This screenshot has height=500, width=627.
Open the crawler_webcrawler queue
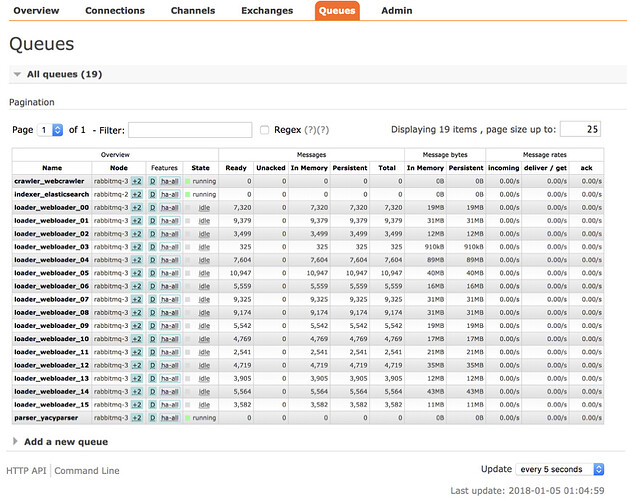49,181
